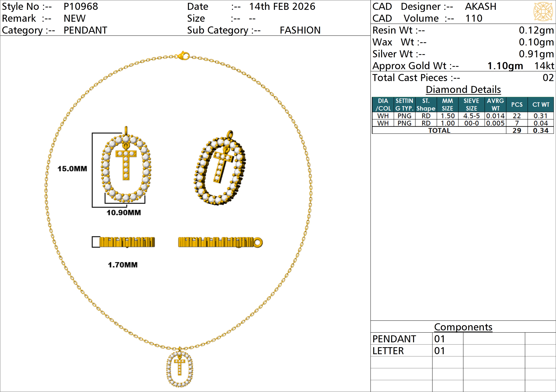
Task: Select the 1.50 MM size diamond row
Action: [448, 116]
